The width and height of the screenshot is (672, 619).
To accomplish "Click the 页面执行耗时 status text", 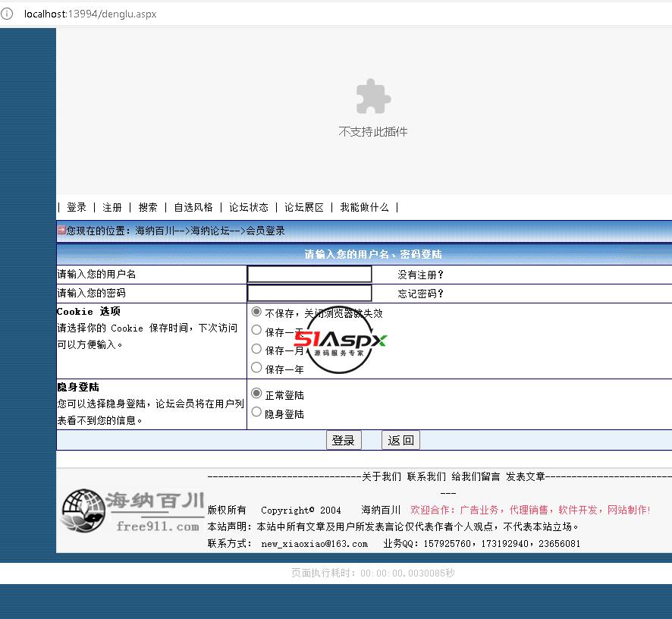I will point(373,573).
